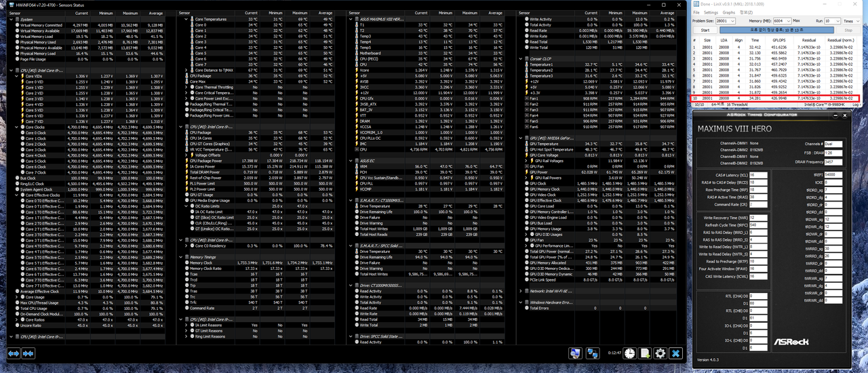Collapse the System sensor group
The image size is (868, 373).
pyautogui.click(x=11, y=19)
